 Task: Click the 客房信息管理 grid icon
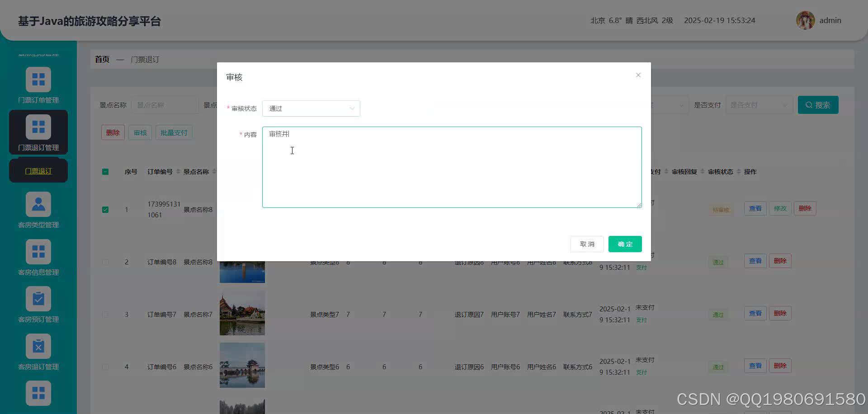point(38,252)
